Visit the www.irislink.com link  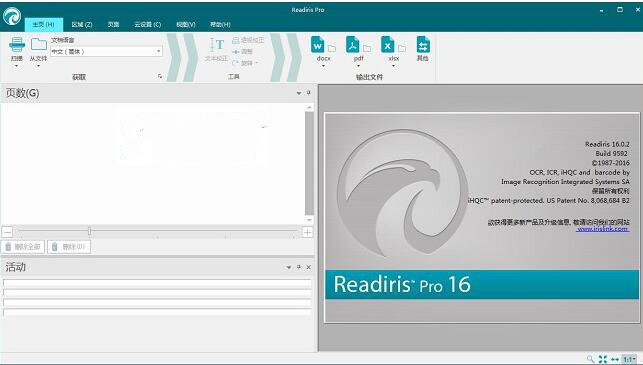point(602,229)
